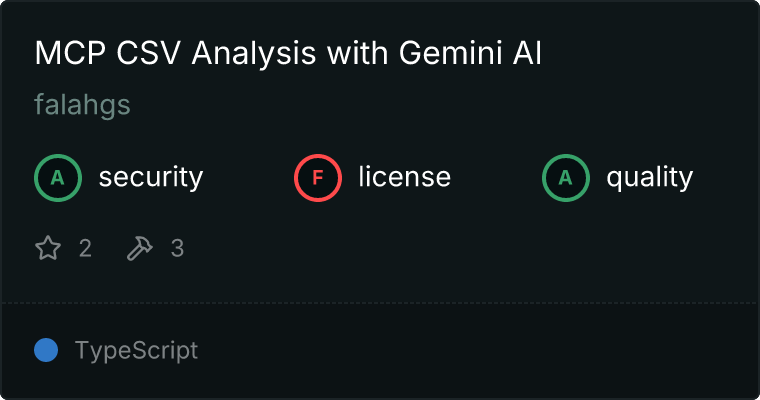Click the letter A inside security badge
The image size is (760, 400).
pyautogui.click(x=58, y=178)
